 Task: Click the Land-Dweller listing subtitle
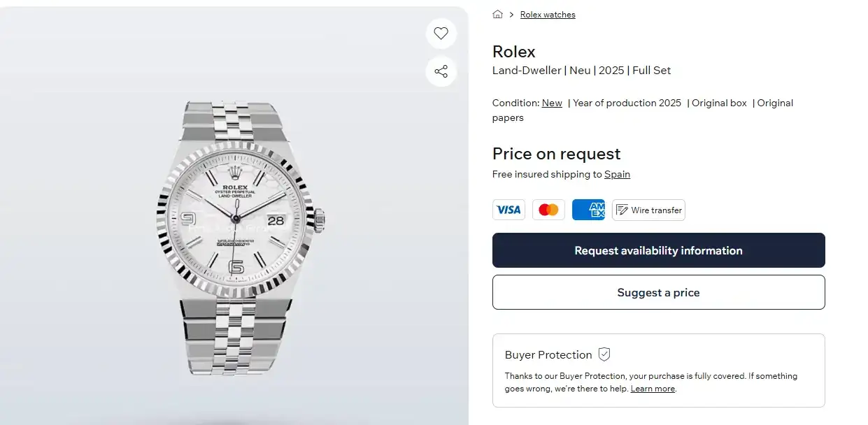(581, 70)
